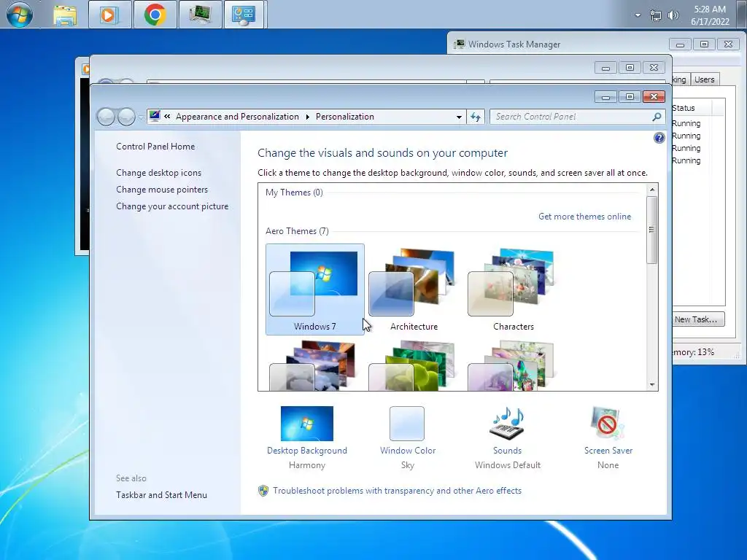Focus the Search Control Panel field
The image size is (747, 560).
pos(572,117)
